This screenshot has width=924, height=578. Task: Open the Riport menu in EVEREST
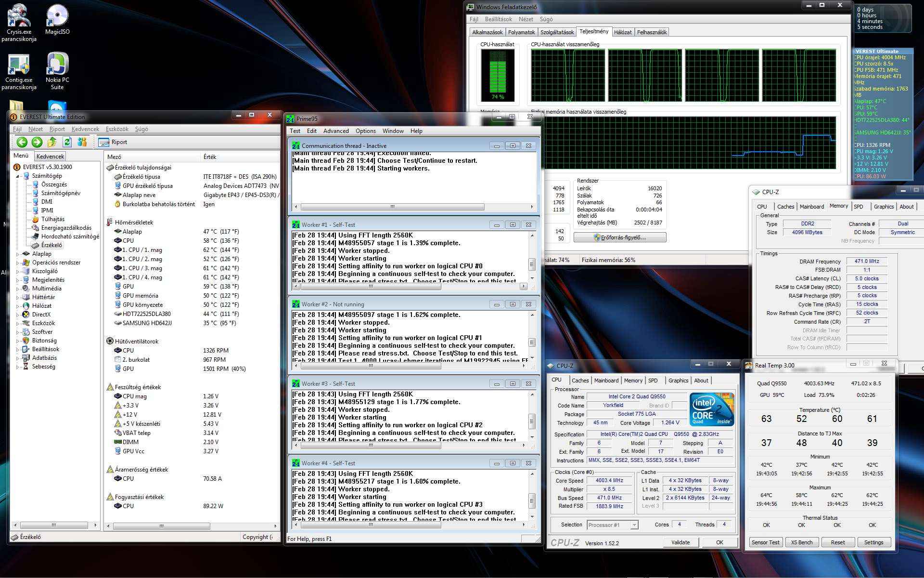[x=57, y=129]
